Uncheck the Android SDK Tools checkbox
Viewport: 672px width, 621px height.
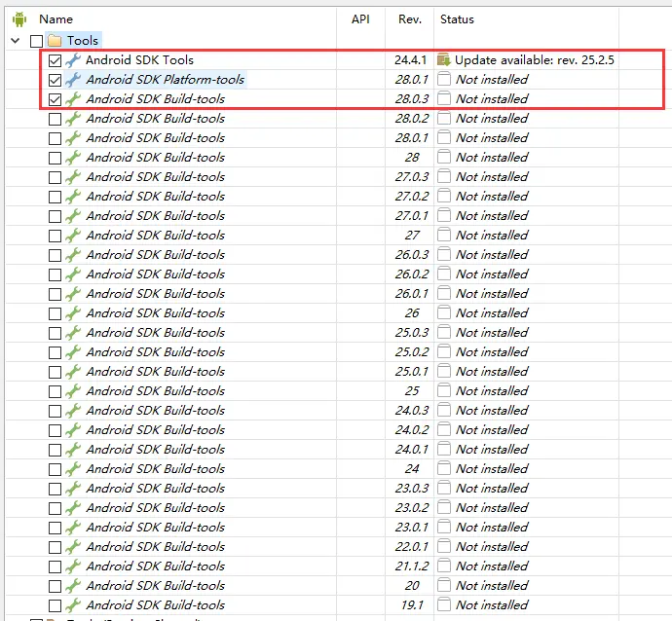click(x=55, y=60)
